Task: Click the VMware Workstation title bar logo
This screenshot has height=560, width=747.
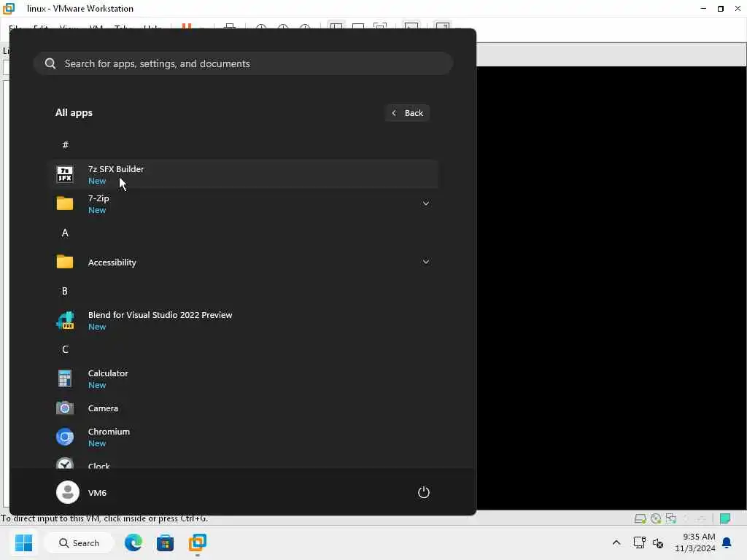Action: [x=9, y=9]
